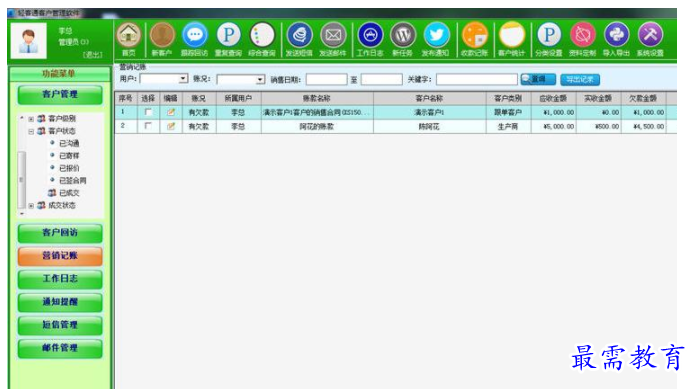Click the ¥4,500.00 owed amount cell
693x389 pixels.
pyautogui.click(x=643, y=126)
